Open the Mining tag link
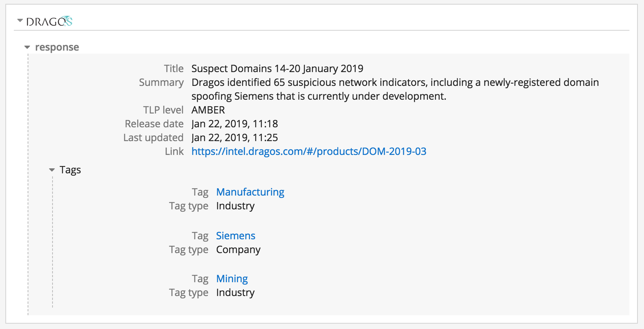644x329 pixels. pyautogui.click(x=232, y=279)
